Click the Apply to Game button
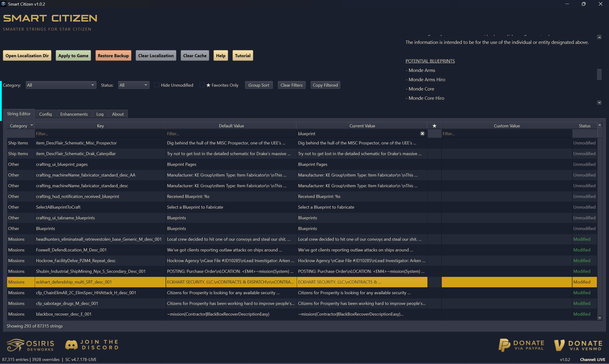Screen dimensions: 609x364 (x=73, y=56)
